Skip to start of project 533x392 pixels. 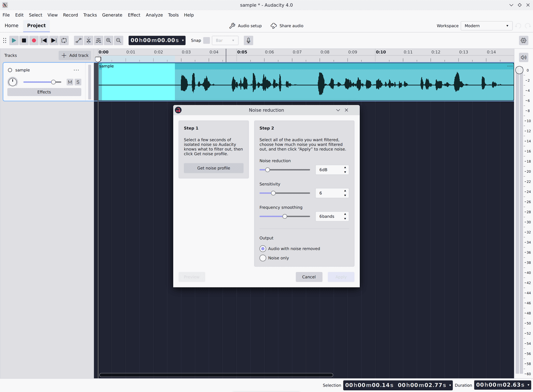point(44,41)
